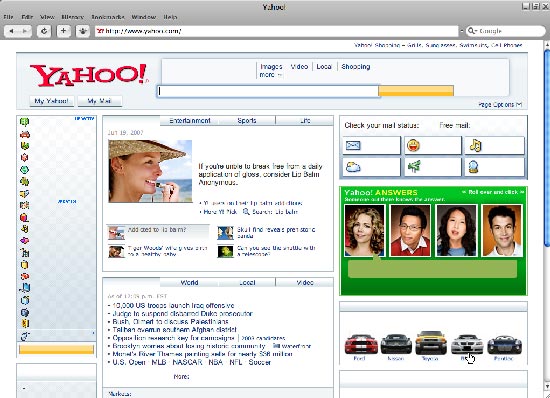Click the red car icon in left sidebar
This screenshot has height=398, width=550.
[25, 134]
